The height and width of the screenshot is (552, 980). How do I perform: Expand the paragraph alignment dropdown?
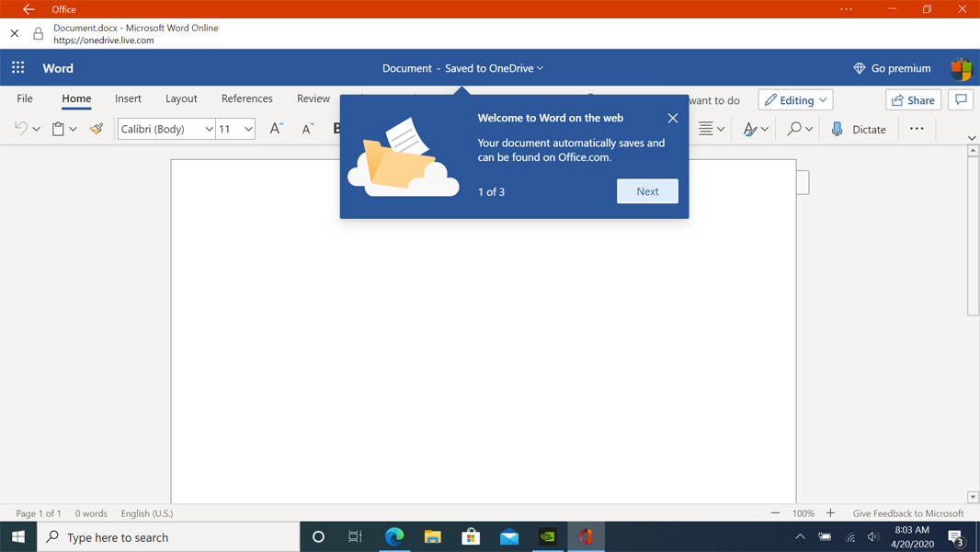(721, 130)
